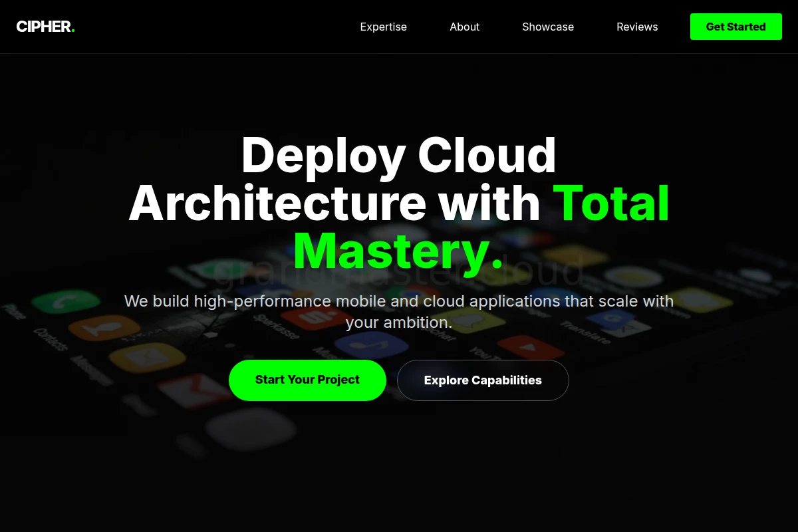Click the 'Deploy Cloud' headline text
This screenshot has width=798, height=532.
(x=399, y=156)
